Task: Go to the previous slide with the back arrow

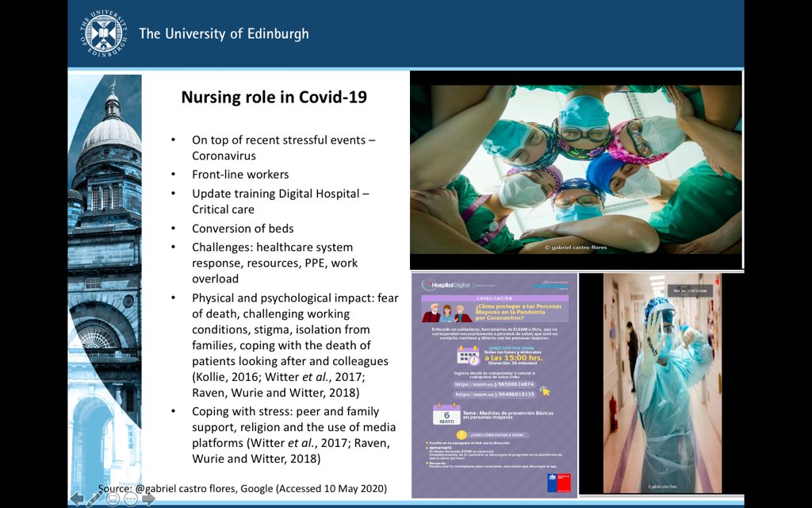Action: 77,498
